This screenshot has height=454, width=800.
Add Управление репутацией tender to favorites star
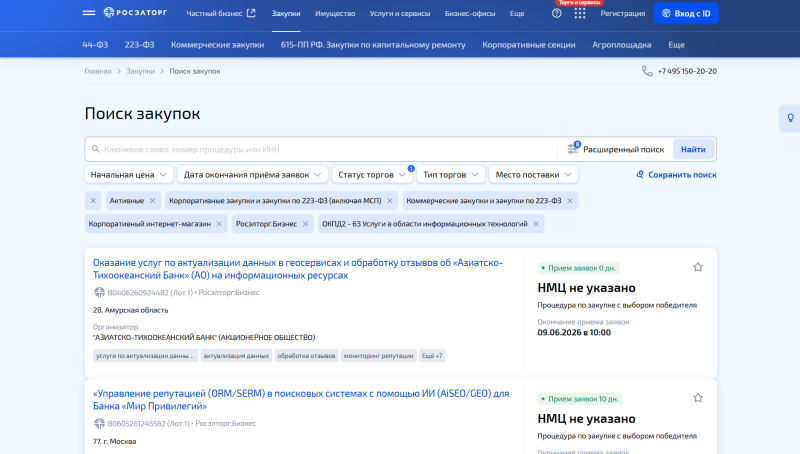(x=698, y=398)
